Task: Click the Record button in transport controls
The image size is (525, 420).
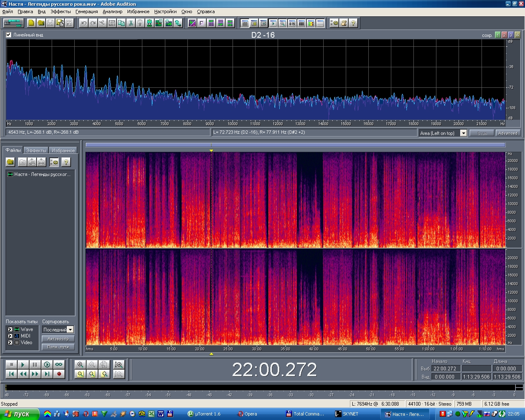Action: click(x=59, y=374)
